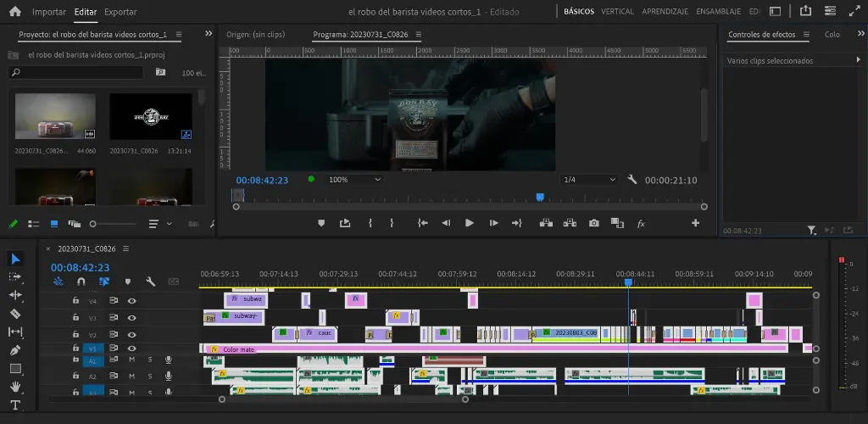Select the Razor tool
The image size is (868, 424).
15,314
